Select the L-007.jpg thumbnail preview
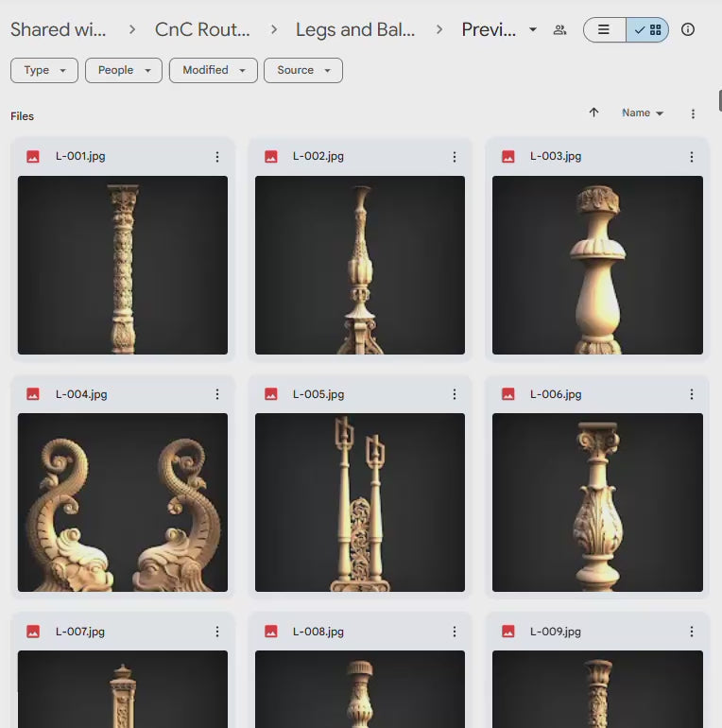This screenshot has height=728, width=722. tap(123, 689)
